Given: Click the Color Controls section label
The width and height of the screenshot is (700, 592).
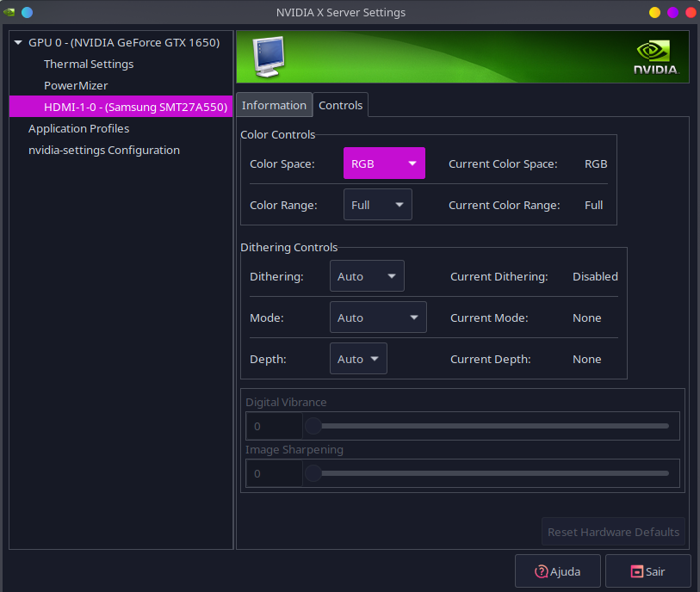Looking at the screenshot, I should (278, 135).
